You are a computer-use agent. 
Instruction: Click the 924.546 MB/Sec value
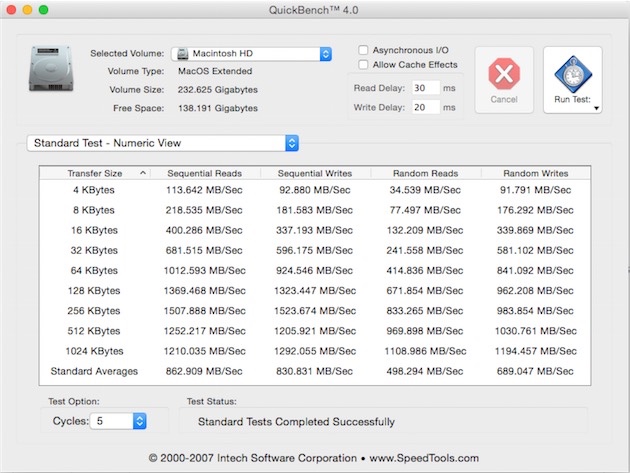click(315, 270)
